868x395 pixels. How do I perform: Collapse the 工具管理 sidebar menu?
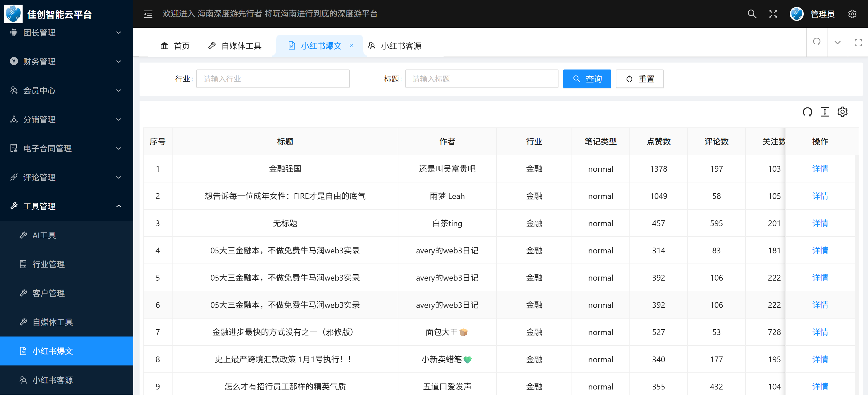pos(66,206)
